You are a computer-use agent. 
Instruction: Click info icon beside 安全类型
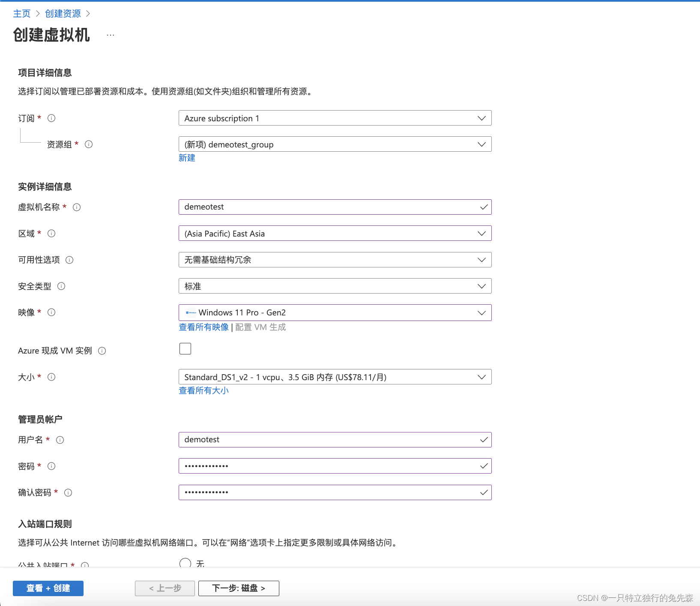click(x=61, y=286)
